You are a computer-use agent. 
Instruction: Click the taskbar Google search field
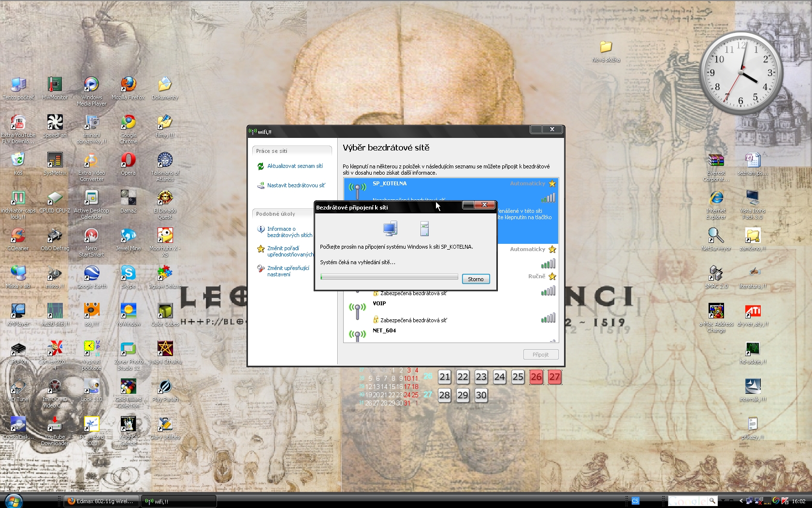pos(689,501)
